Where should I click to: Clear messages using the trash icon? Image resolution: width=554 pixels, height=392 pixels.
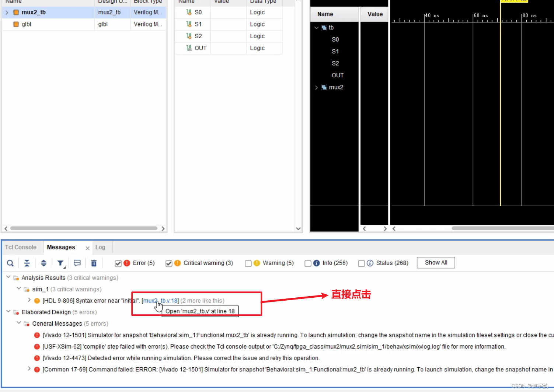click(x=94, y=263)
